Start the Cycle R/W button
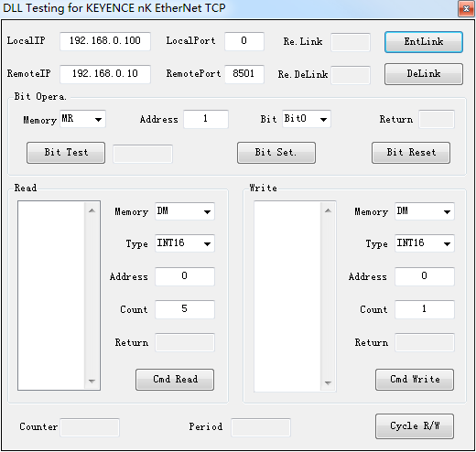The height and width of the screenshot is (452, 476). (415, 426)
